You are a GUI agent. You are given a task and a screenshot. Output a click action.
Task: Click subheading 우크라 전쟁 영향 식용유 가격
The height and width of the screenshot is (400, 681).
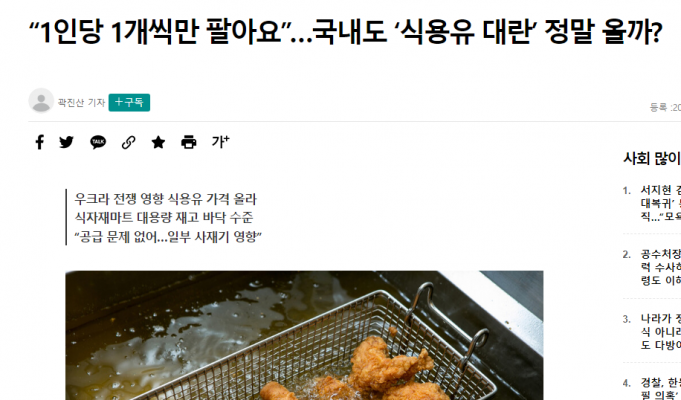tap(165, 199)
